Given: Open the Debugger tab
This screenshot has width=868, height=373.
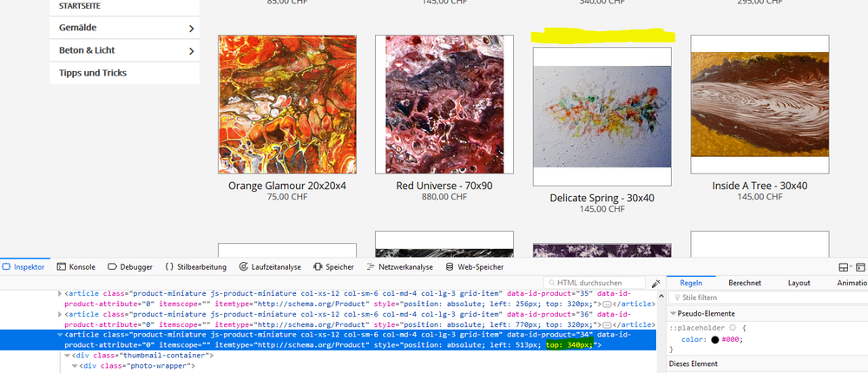Looking at the screenshot, I should tap(130, 267).
